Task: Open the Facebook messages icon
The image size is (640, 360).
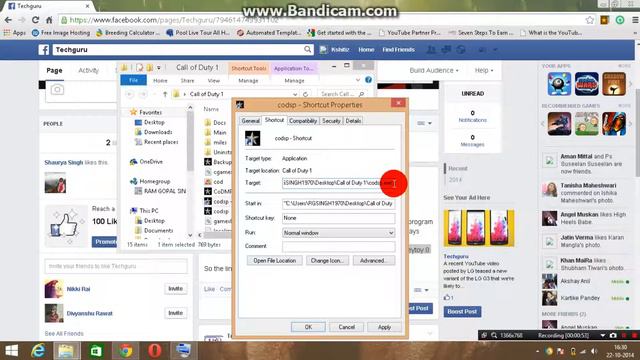Action: [x=446, y=50]
